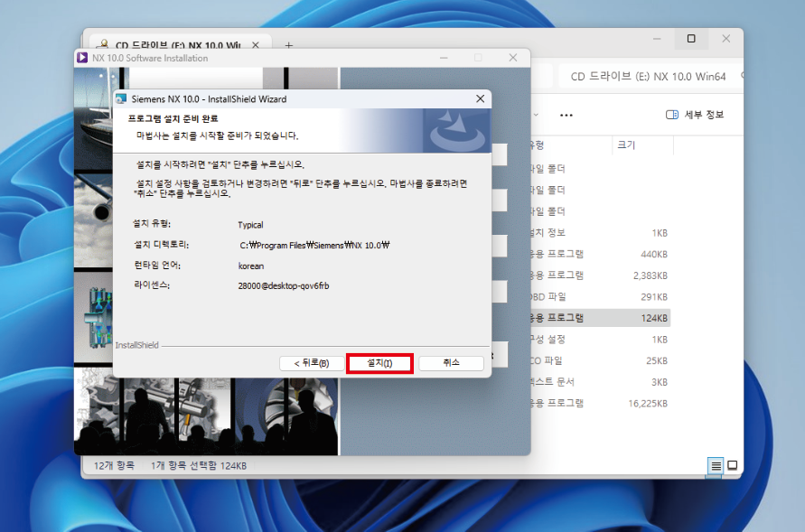Minimize the NX 10.0 Software Installation window
The height and width of the screenshot is (532, 805).
click(444, 58)
